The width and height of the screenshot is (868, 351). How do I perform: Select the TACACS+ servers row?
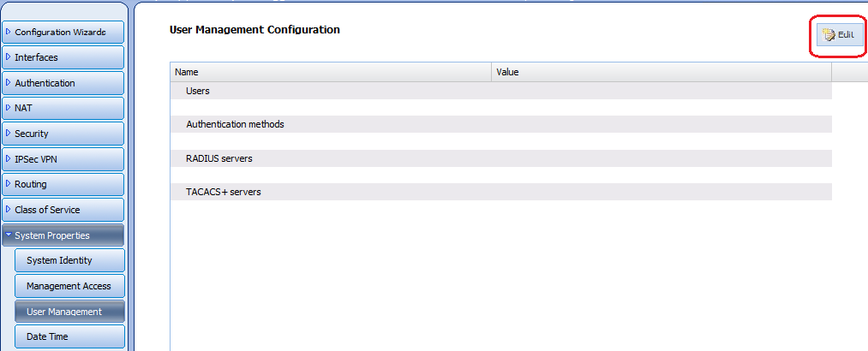click(223, 192)
